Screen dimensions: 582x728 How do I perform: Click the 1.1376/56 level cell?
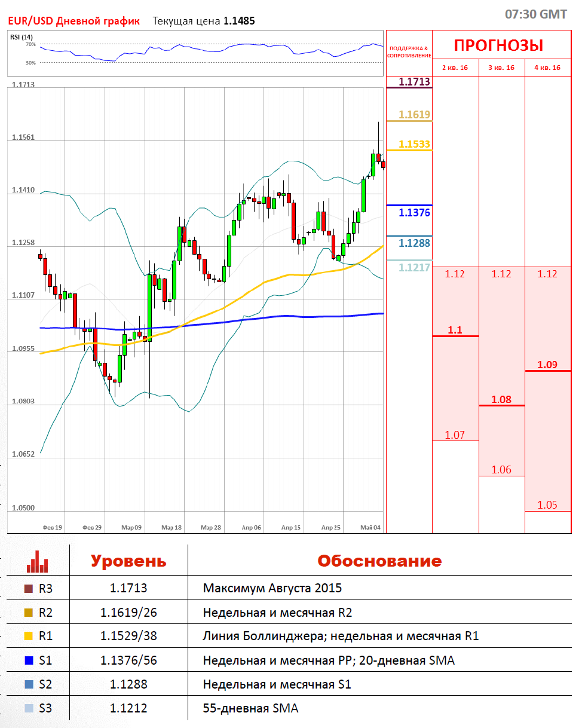(128, 660)
